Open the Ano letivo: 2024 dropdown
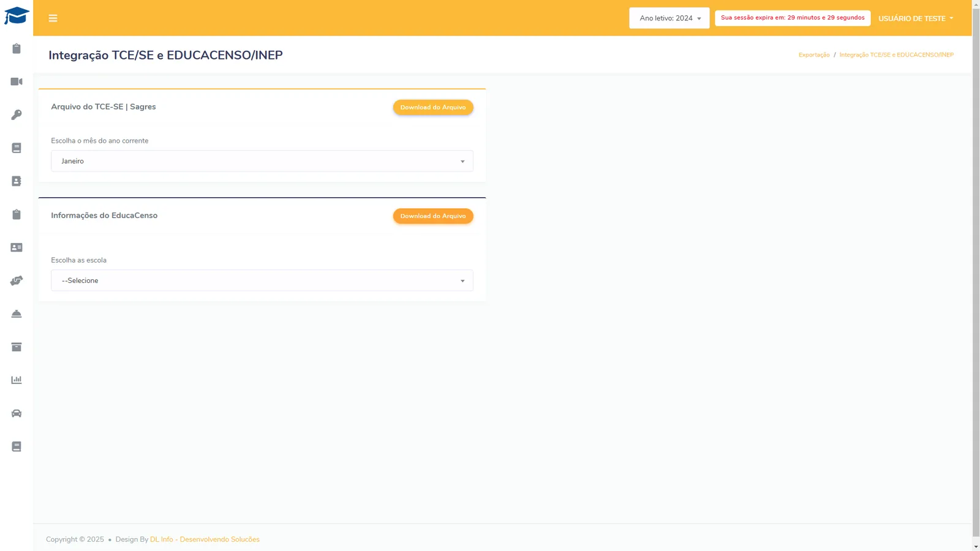The width and height of the screenshot is (980, 551). pos(669,18)
